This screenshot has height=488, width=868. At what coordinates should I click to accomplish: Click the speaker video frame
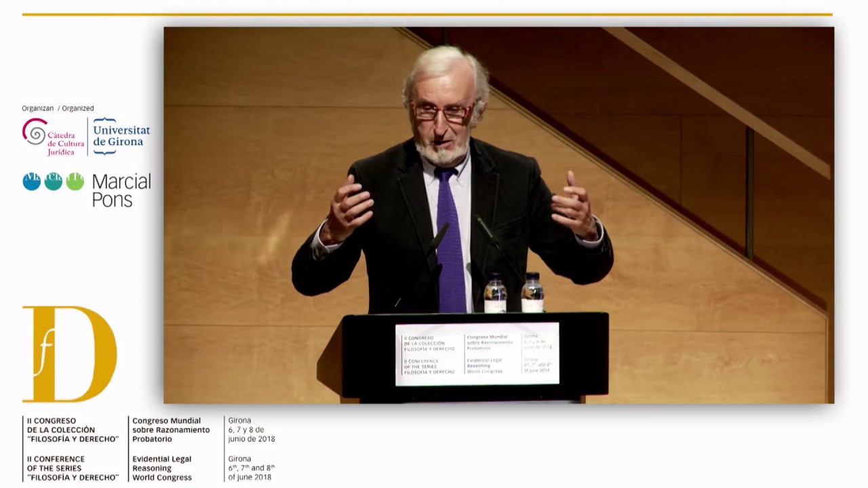point(498,216)
